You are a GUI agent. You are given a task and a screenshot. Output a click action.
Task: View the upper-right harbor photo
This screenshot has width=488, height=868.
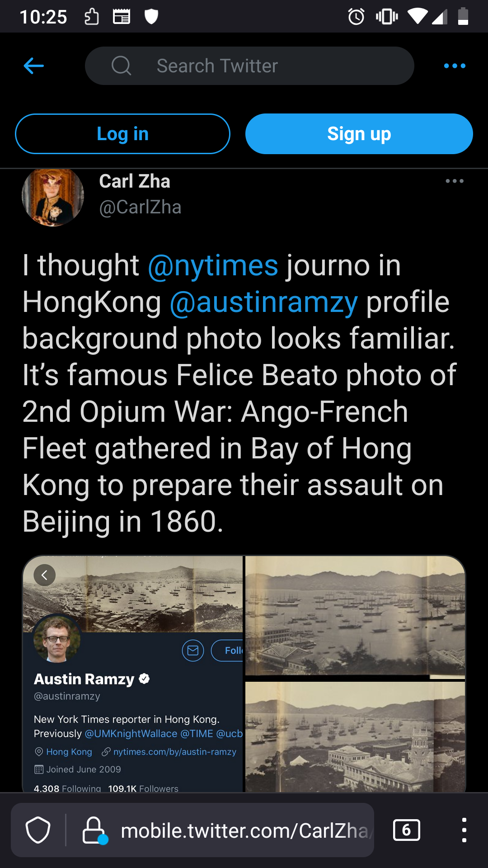click(355, 618)
